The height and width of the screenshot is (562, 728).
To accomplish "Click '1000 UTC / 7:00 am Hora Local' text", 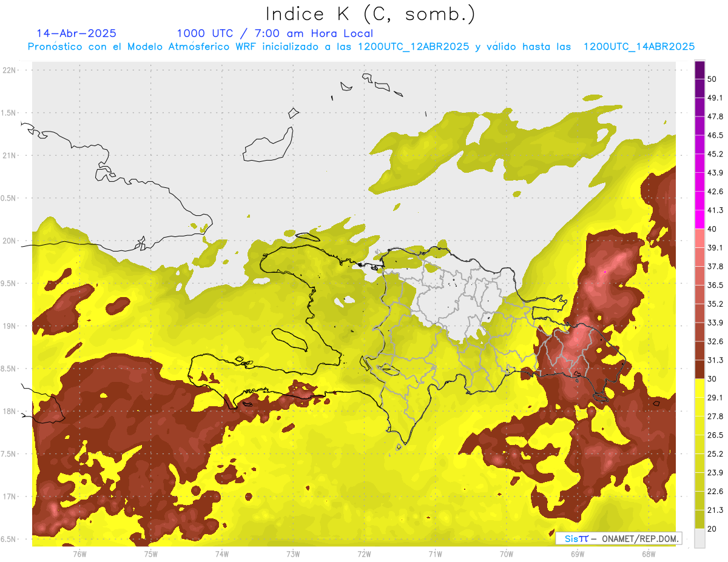I will point(275,33).
